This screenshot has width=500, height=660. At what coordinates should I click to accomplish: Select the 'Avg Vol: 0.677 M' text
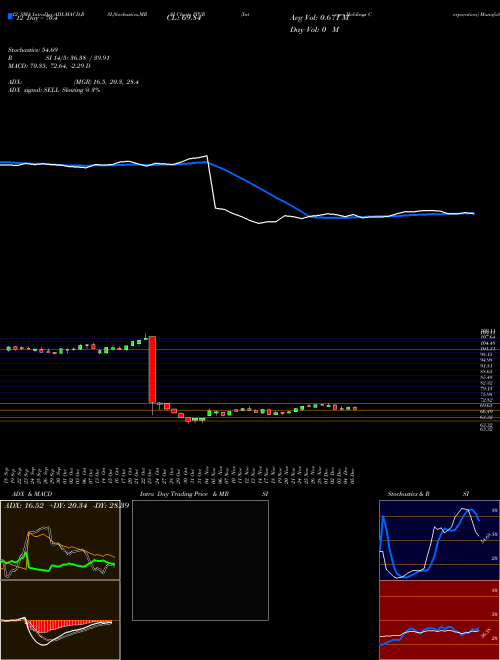319,18
